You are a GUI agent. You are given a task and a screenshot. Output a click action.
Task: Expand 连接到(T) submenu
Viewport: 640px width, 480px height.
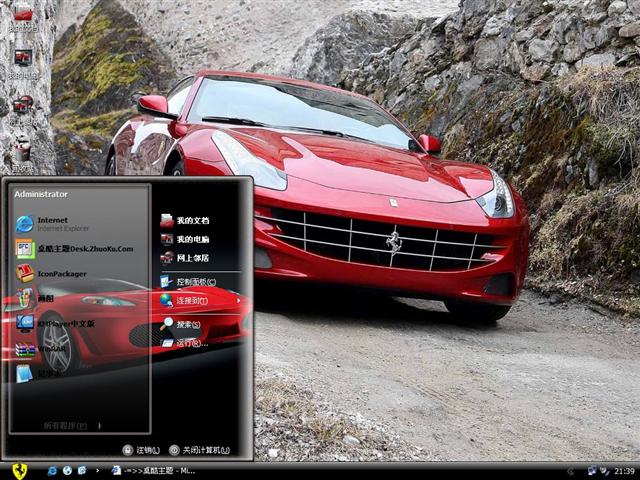click(x=200, y=301)
